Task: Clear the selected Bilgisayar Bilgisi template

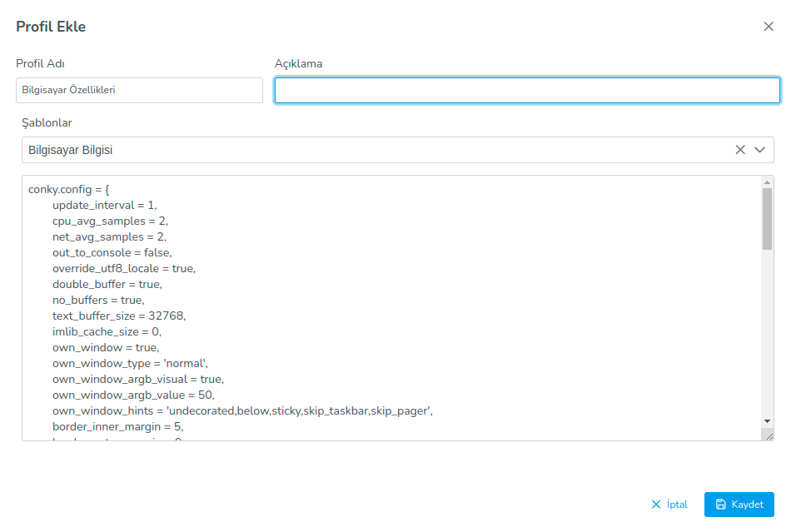Action: tap(740, 150)
